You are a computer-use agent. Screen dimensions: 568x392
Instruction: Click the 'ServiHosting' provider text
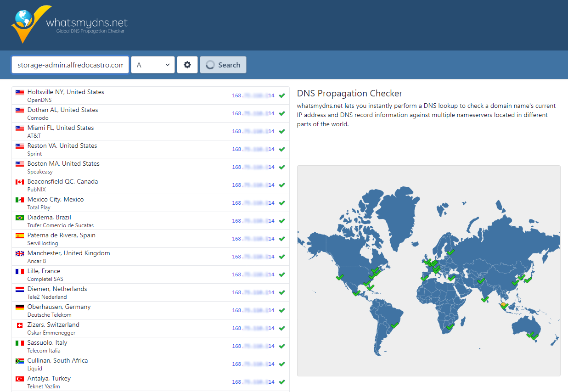coord(43,243)
